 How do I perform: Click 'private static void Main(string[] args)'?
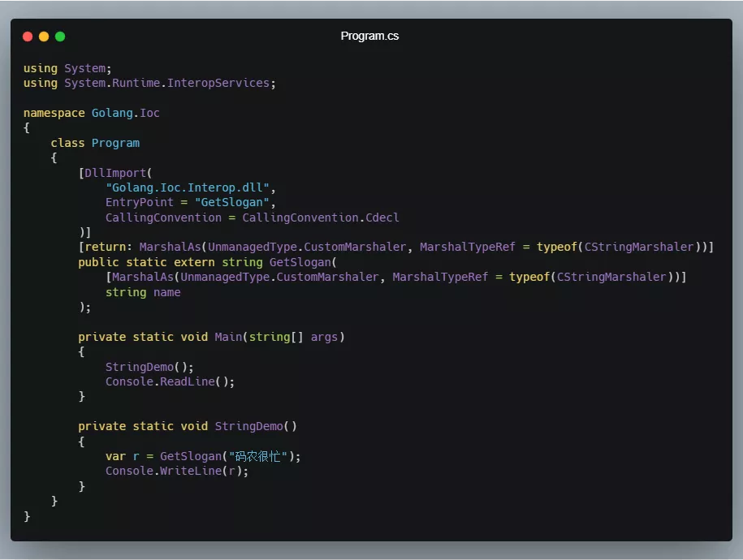[x=211, y=337]
